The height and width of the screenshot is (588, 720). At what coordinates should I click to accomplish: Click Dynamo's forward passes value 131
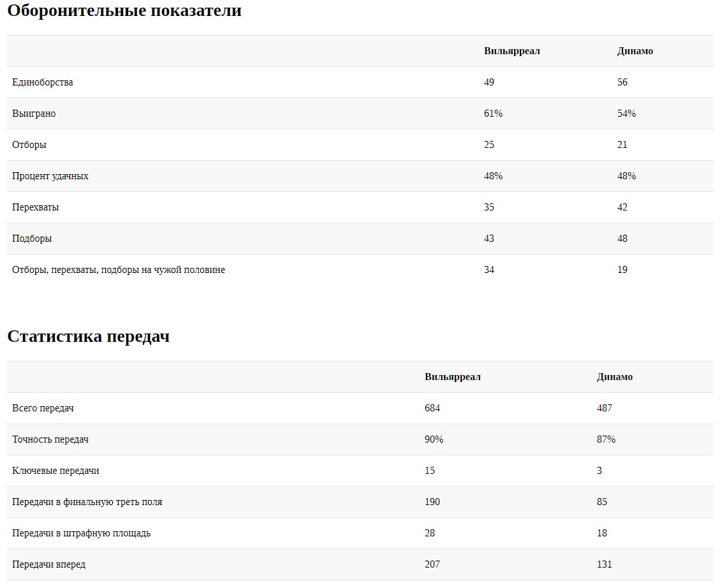(x=604, y=564)
